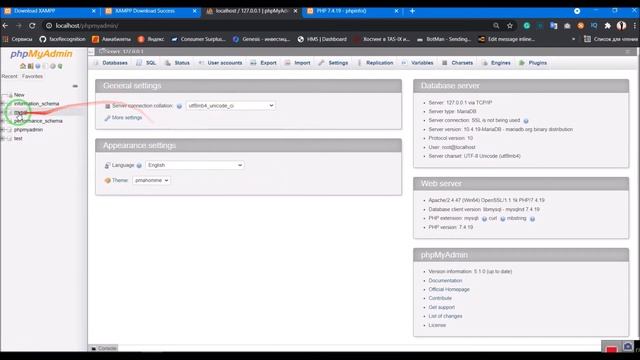Open the Extensions puzzle icon
The width and height of the screenshot is (640, 360).
point(607,26)
